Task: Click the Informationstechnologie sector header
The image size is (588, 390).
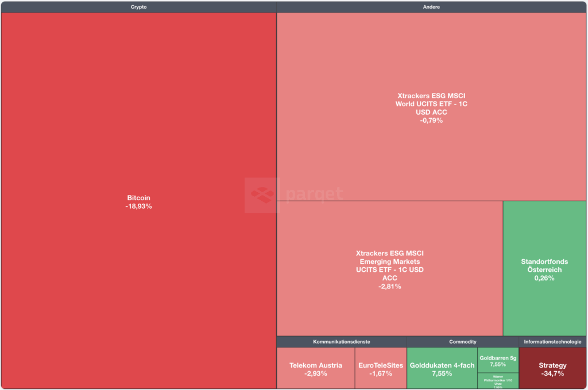Action: pos(552,342)
